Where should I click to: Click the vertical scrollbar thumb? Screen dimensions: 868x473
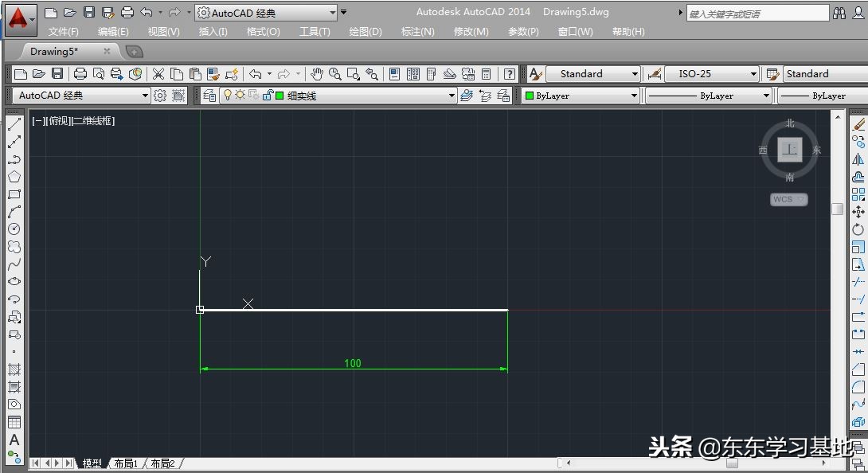coord(838,209)
